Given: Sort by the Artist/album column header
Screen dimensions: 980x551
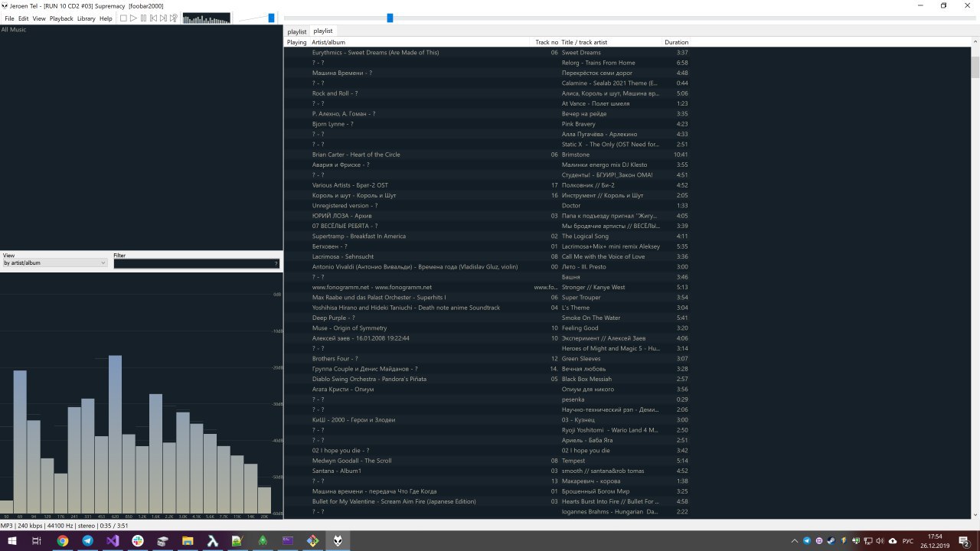Looking at the screenshot, I should pos(421,42).
